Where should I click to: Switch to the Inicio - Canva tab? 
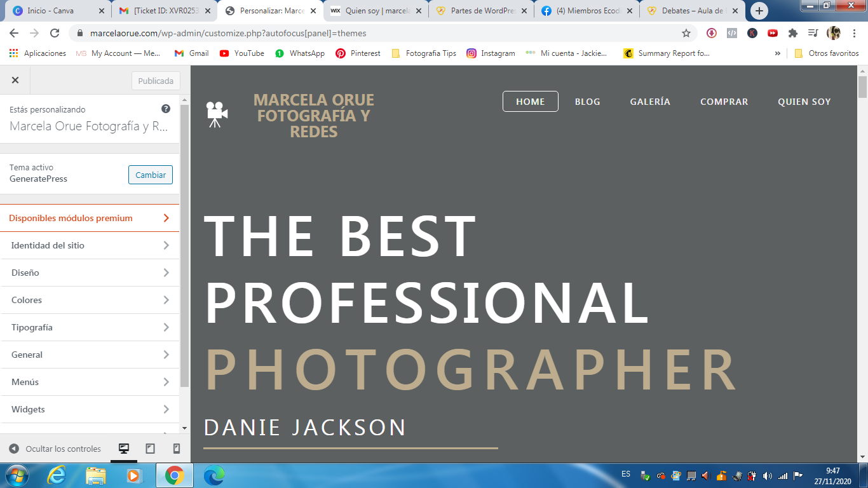click(57, 11)
